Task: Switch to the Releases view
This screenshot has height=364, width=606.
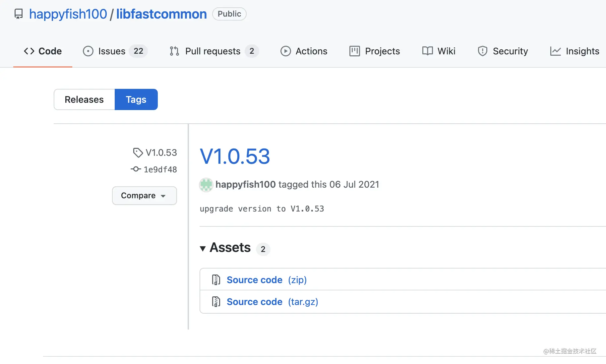Action: 84,99
